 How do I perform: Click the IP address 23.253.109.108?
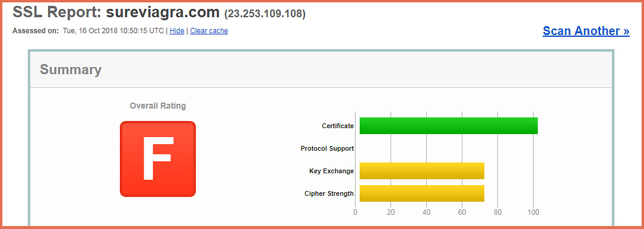(265, 14)
